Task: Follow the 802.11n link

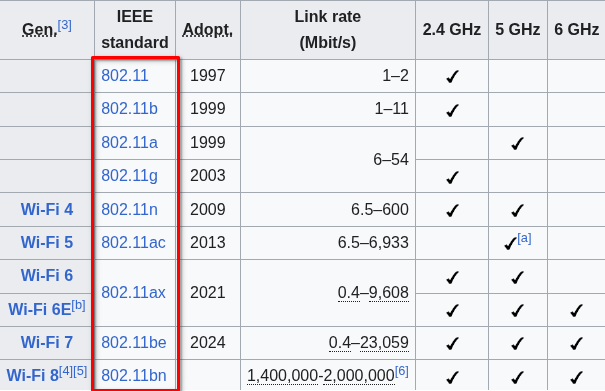Action: pos(129,210)
